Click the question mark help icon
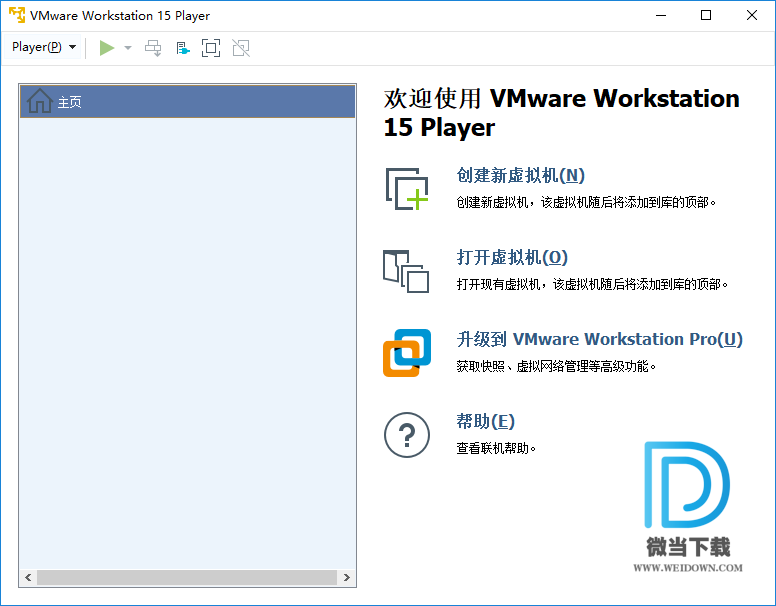 407,435
